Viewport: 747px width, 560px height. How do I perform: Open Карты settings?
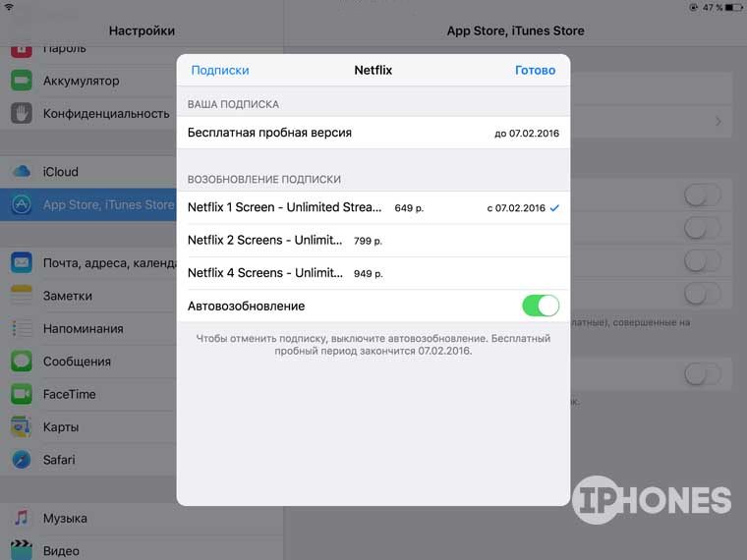(88, 426)
